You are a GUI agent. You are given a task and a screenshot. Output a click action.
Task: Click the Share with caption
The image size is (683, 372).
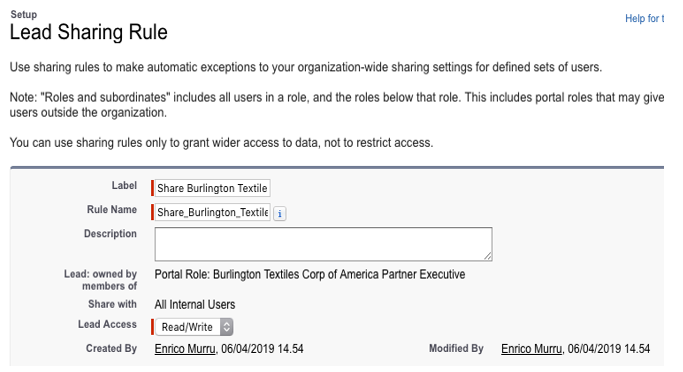coord(112,304)
